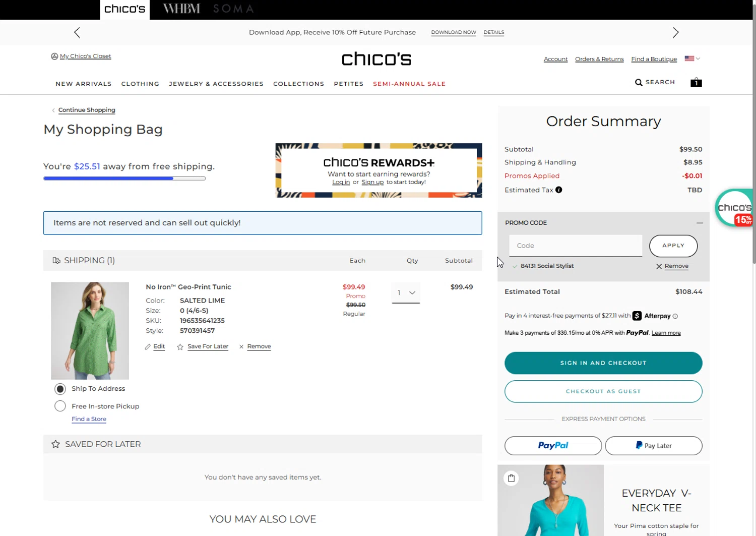
Task: Click the star icon by Save For Later
Action: click(180, 347)
